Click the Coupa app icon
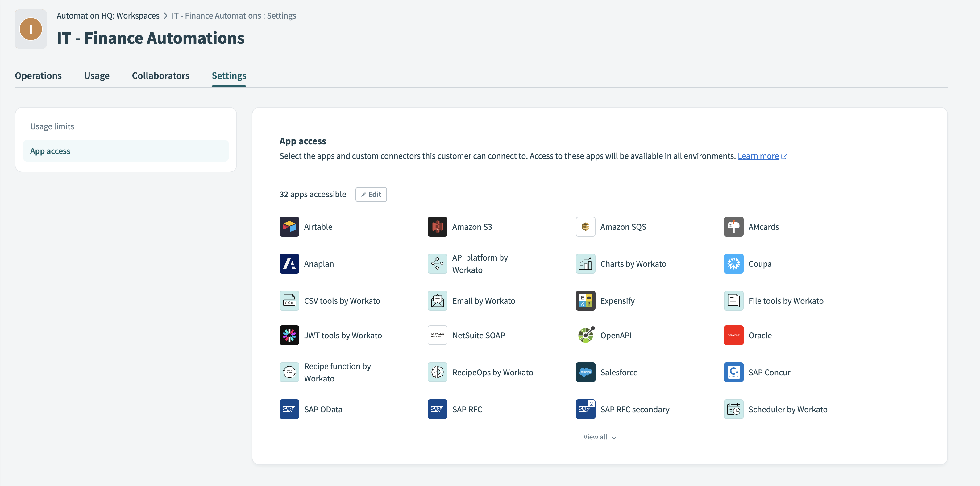Image resolution: width=980 pixels, height=486 pixels. [733, 264]
